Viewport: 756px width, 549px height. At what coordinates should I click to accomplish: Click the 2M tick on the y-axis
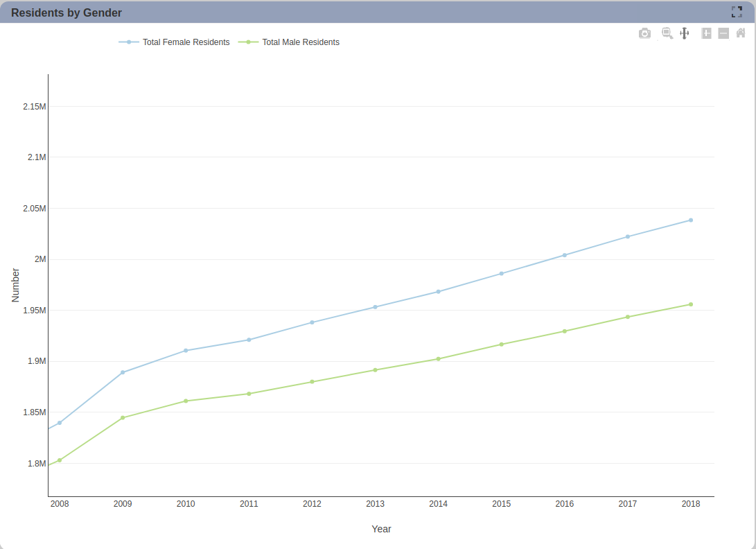pos(40,259)
